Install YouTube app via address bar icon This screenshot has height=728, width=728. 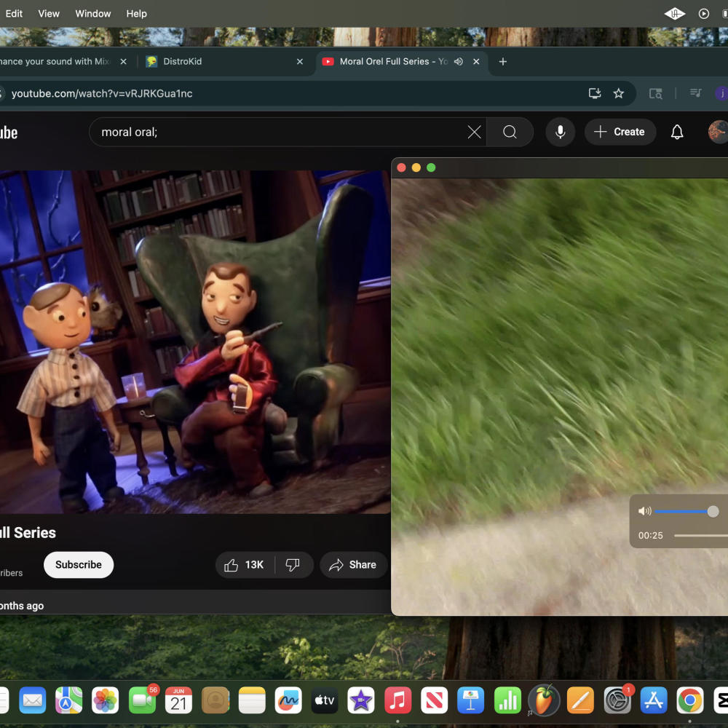594,93
